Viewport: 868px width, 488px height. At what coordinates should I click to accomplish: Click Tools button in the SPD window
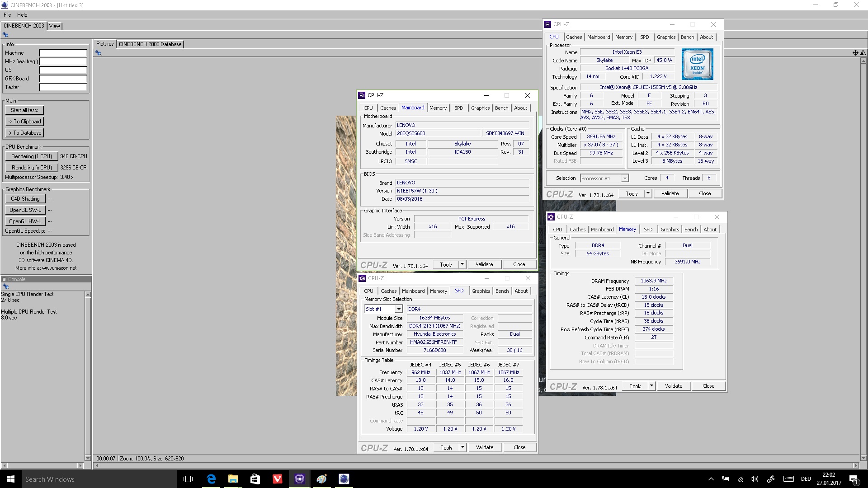coord(446,447)
